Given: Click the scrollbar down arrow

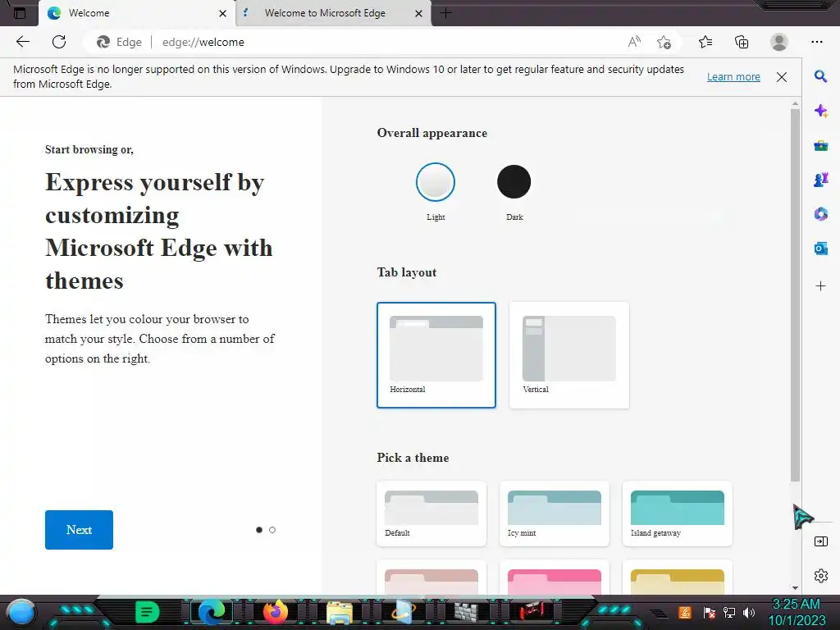Looking at the screenshot, I should pos(795,588).
